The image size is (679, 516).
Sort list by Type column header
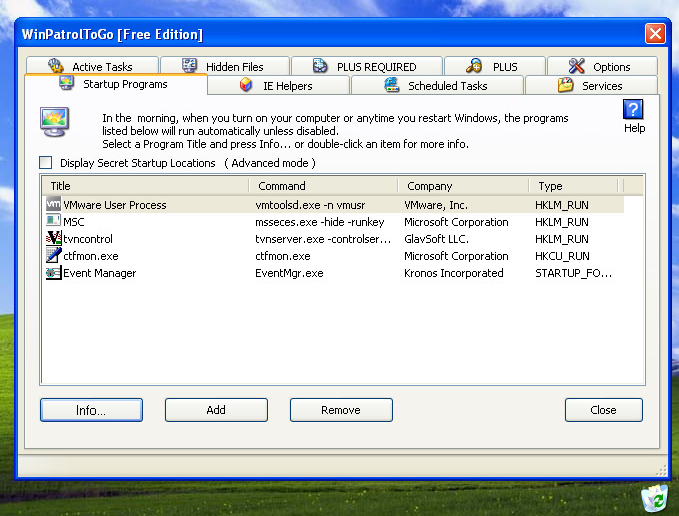pos(573,186)
